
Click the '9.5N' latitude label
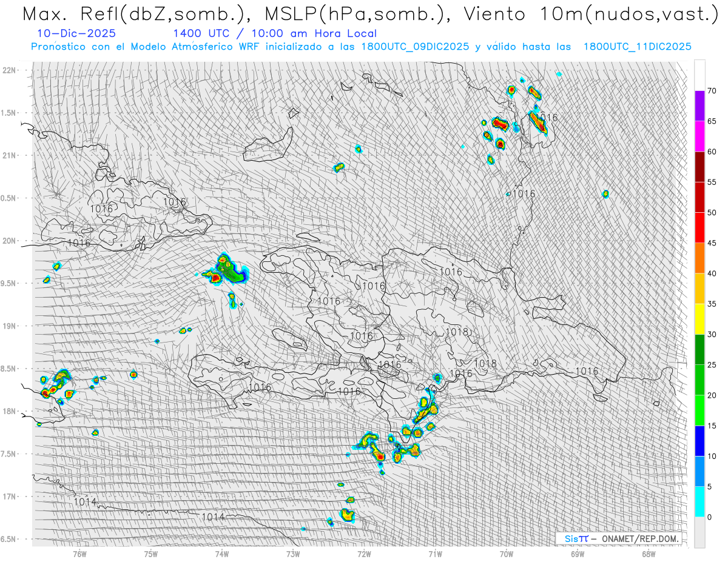[8, 283]
